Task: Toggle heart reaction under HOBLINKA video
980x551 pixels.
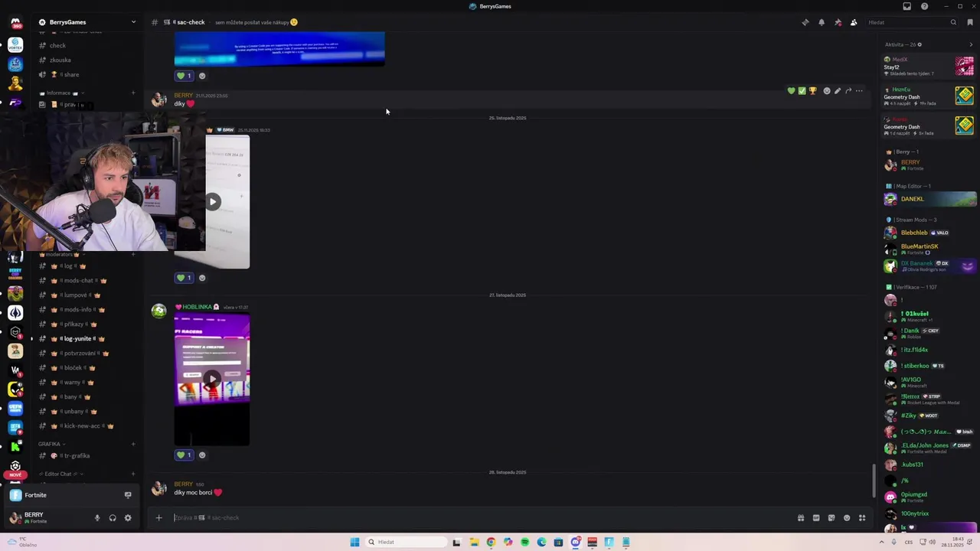Action: [x=184, y=455]
